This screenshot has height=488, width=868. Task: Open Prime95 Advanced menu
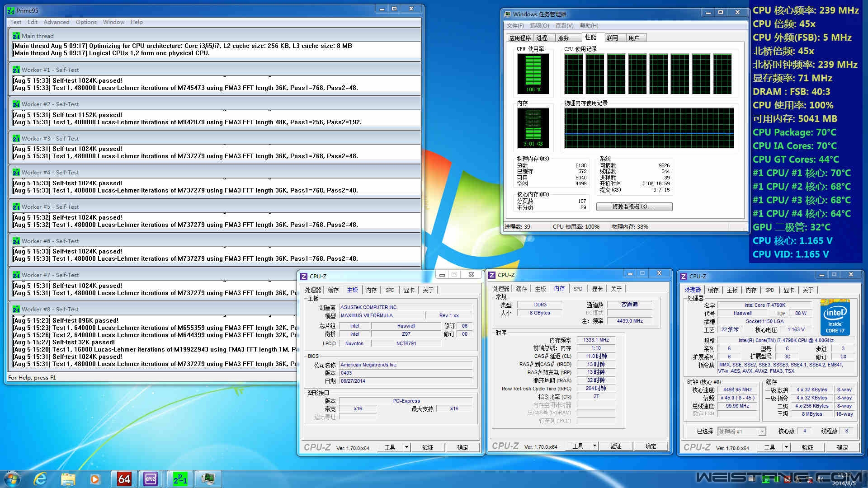pyautogui.click(x=57, y=22)
